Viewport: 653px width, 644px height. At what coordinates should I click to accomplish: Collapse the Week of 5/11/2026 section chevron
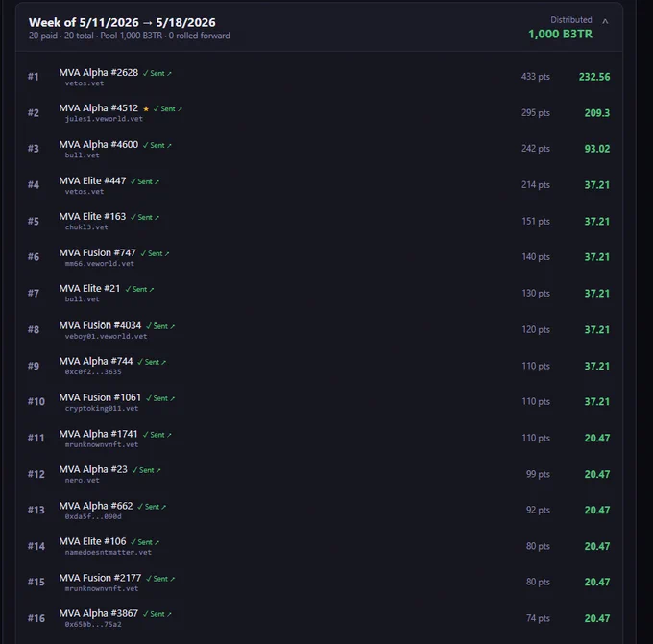[605, 21]
